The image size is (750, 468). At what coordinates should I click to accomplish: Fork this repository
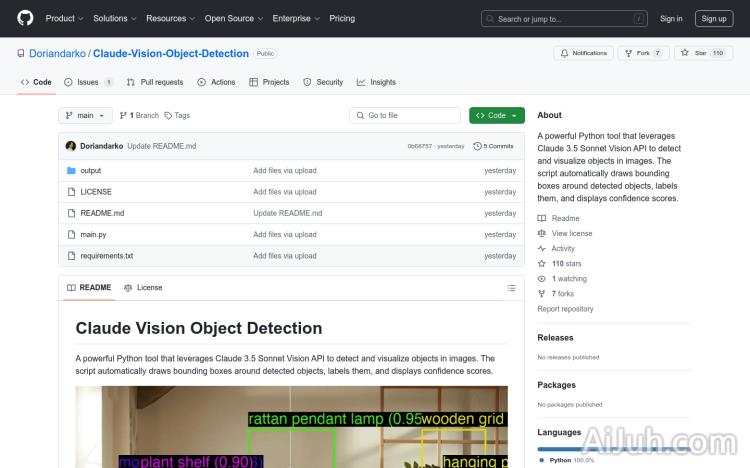click(643, 53)
